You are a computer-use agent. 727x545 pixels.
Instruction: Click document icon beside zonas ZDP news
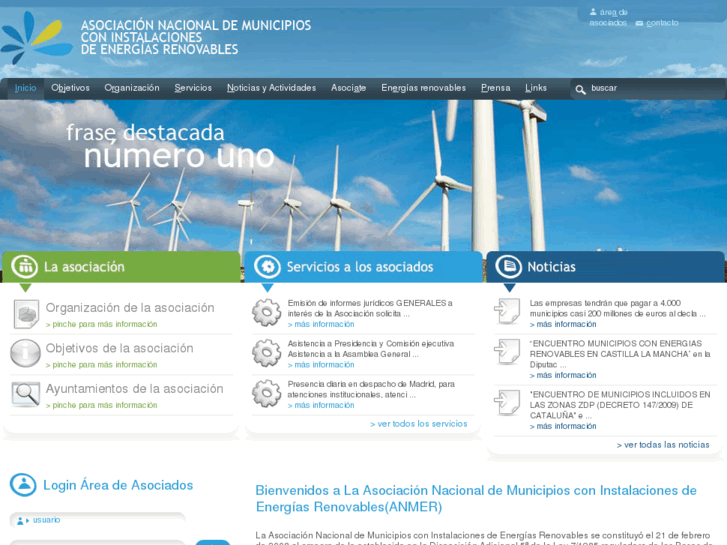(507, 403)
